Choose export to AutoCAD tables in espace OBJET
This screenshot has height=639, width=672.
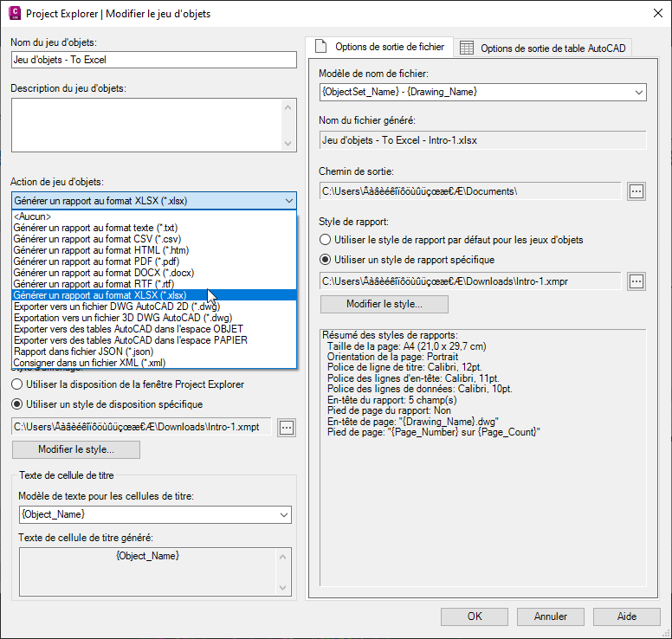(154, 329)
